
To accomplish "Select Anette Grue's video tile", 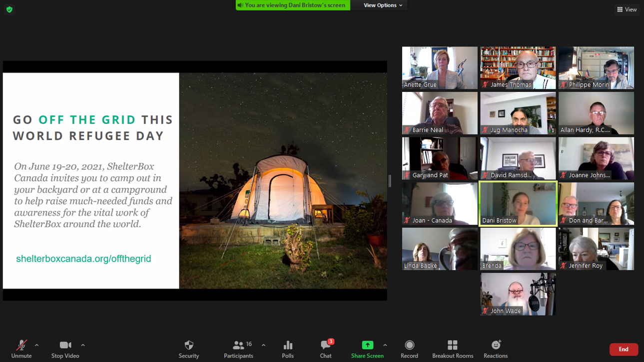I will pyautogui.click(x=440, y=68).
